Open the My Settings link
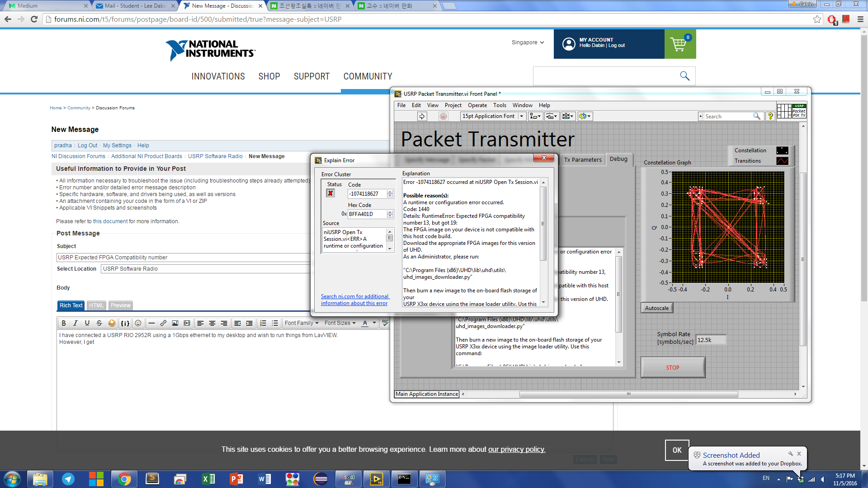This screenshot has width=868, height=488. (x=117, y=145)
